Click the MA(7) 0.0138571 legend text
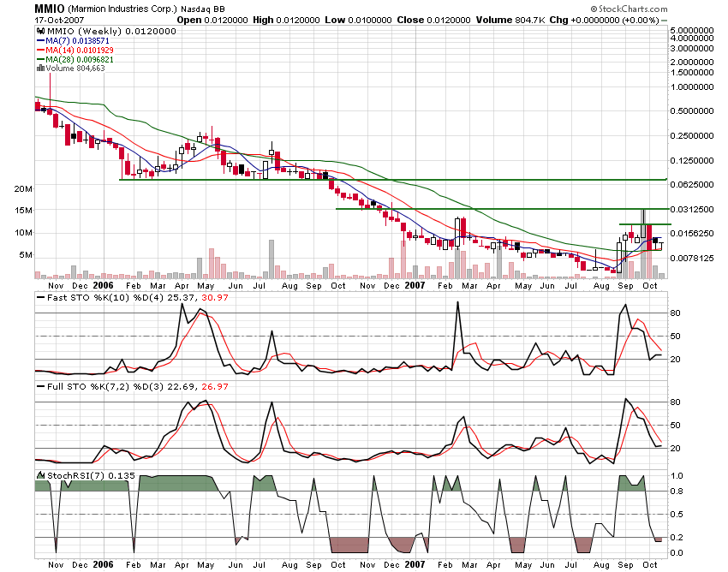 click(x=78, y=41)
